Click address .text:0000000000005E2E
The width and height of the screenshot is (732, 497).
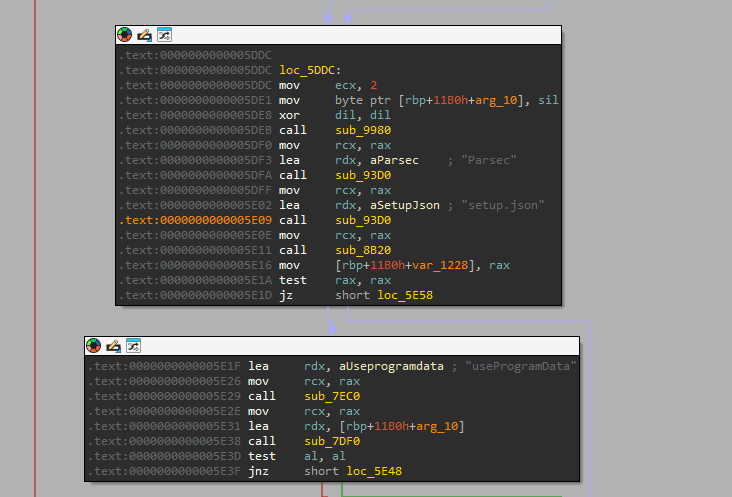164,411
